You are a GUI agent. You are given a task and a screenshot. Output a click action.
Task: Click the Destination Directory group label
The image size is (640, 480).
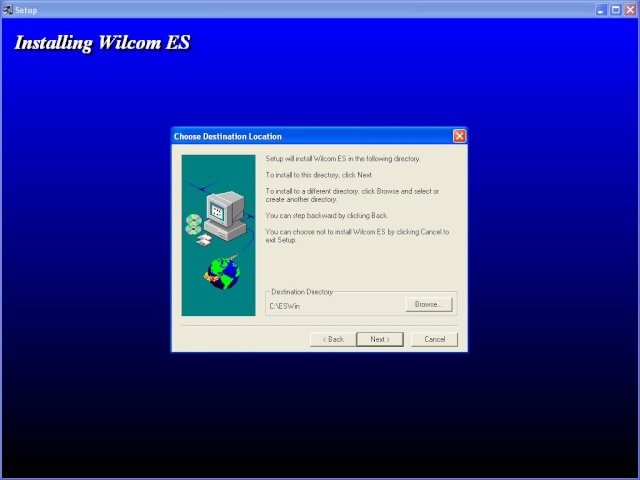tap(302, 292)
